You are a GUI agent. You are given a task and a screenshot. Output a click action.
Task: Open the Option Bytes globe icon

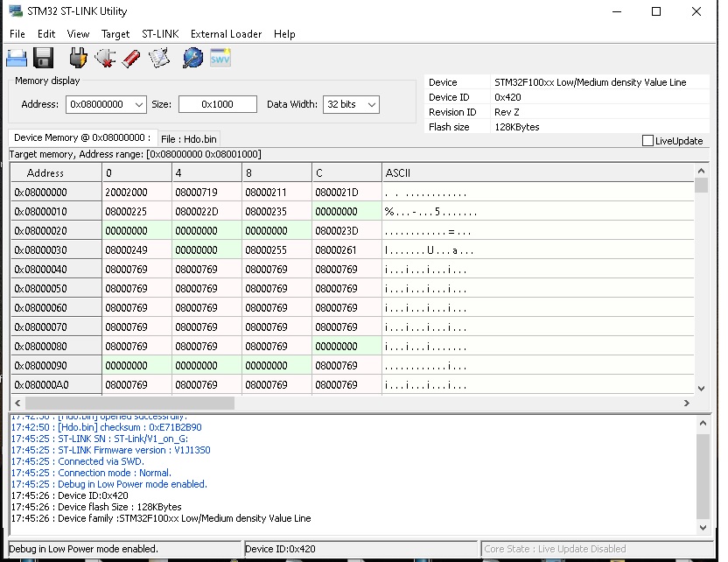click(192, 59)
